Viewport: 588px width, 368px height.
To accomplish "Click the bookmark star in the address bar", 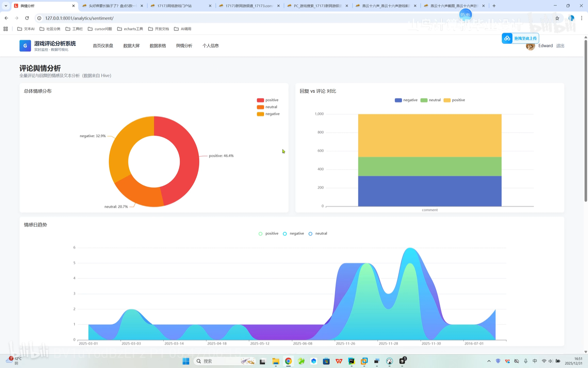I will 557,18.
